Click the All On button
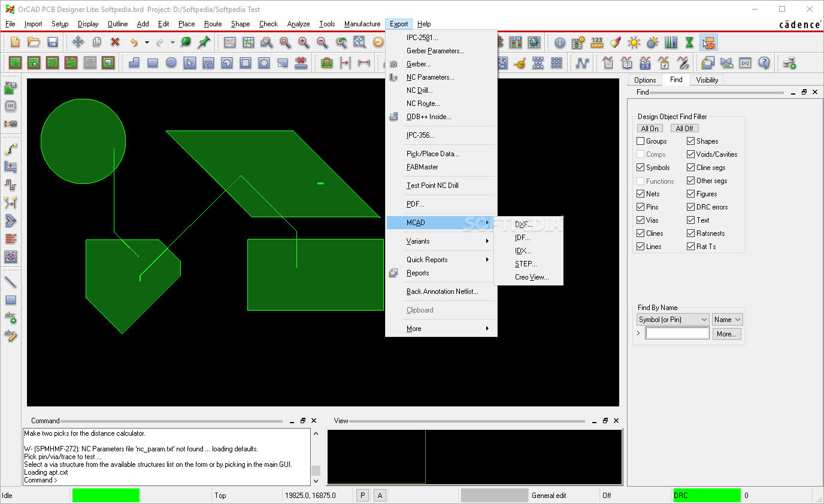824x504 pixels. 650,128
